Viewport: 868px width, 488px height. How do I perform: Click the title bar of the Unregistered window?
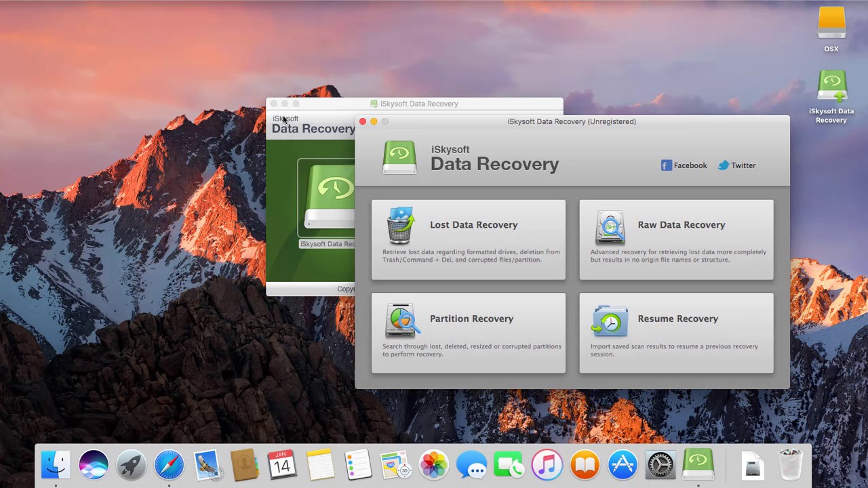tap(572, 121)
